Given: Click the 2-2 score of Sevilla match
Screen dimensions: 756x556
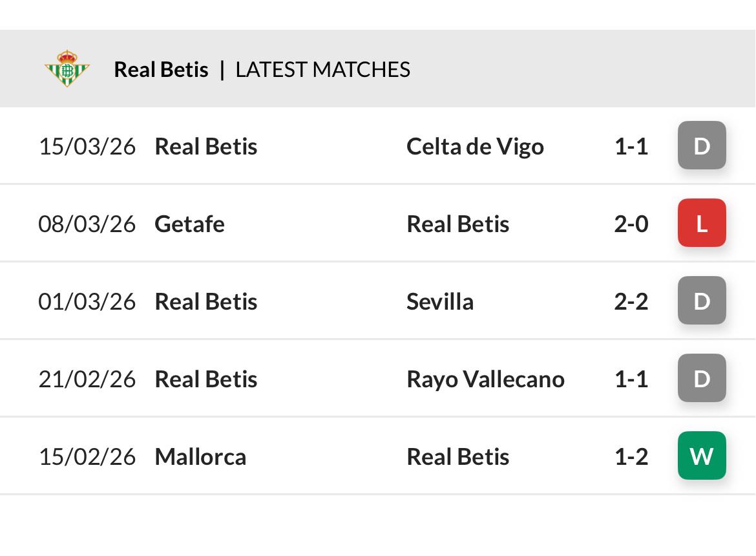Looking at the screenshot, I should click(x=631, y=302).
